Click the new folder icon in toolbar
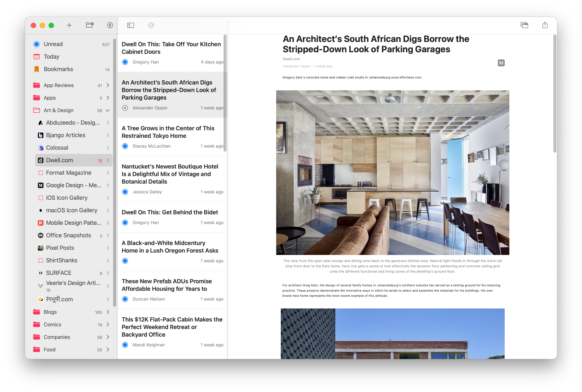The height and width of the screenshot is (392, 582). coord(90,25)
